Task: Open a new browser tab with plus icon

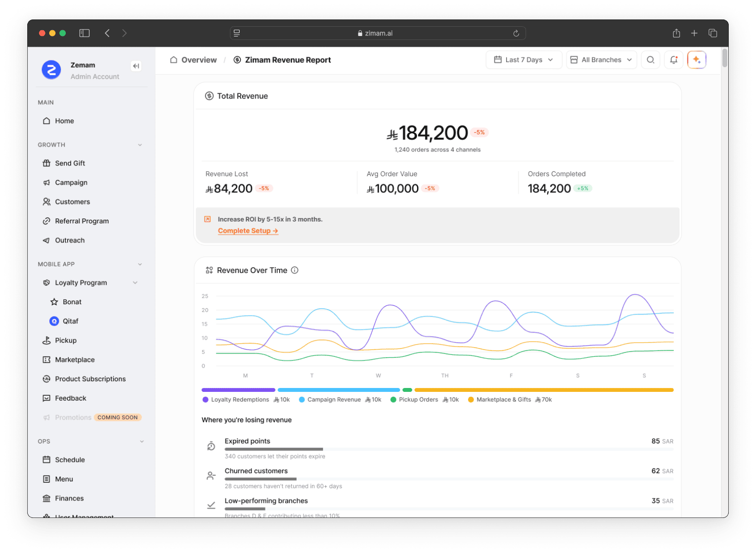Action: tap(694, 33)
